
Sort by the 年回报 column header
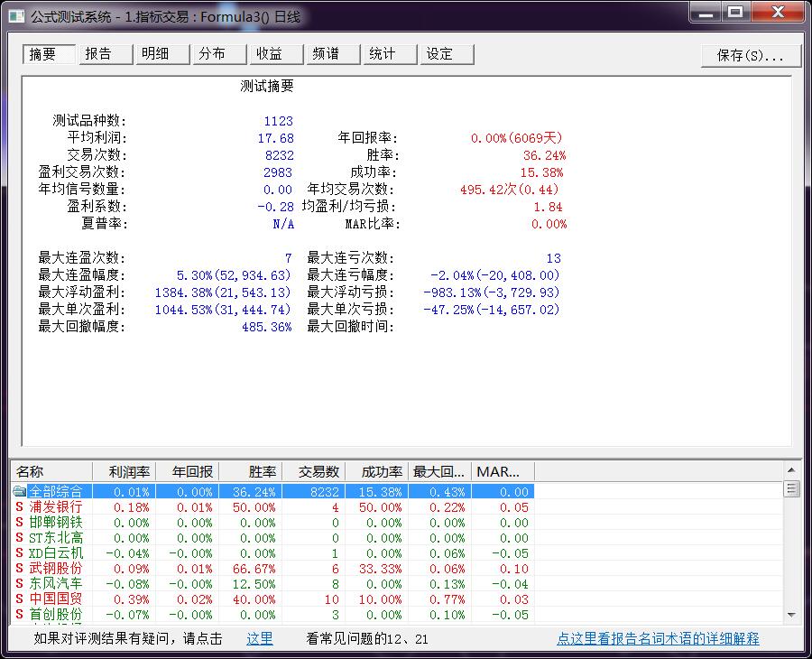point(188,472)
